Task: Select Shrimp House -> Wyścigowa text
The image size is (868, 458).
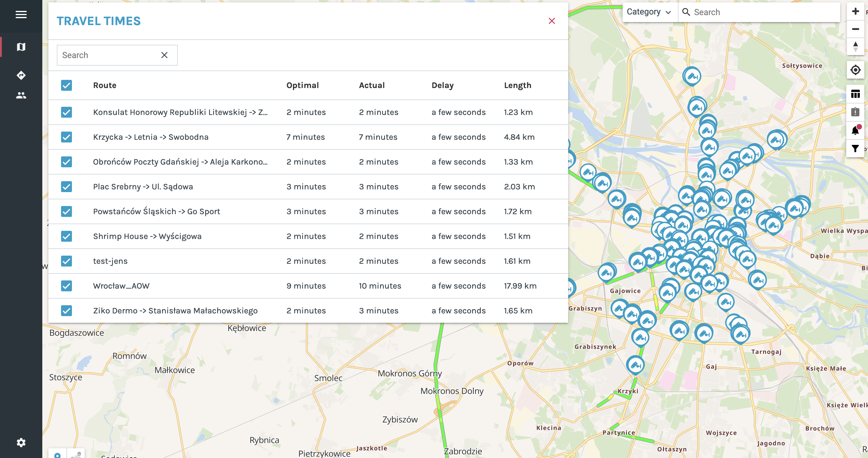Action: [x=147, y=236]
